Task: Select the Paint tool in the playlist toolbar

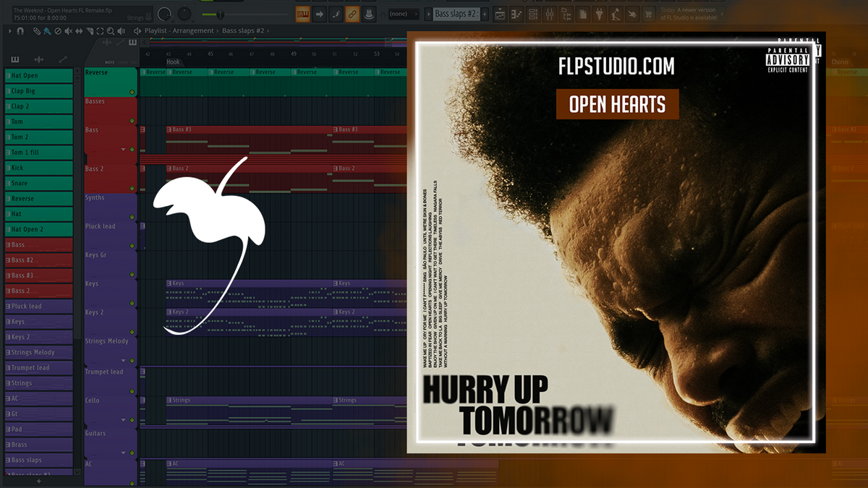Action: pyautogui.click(x=46, y=31)
